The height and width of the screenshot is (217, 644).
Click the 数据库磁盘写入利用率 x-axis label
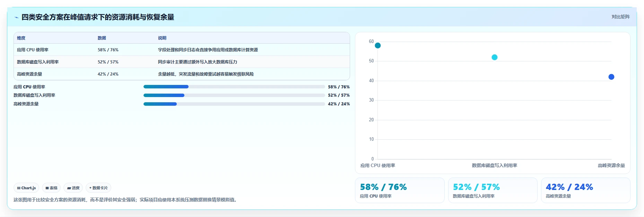point(495,166)
